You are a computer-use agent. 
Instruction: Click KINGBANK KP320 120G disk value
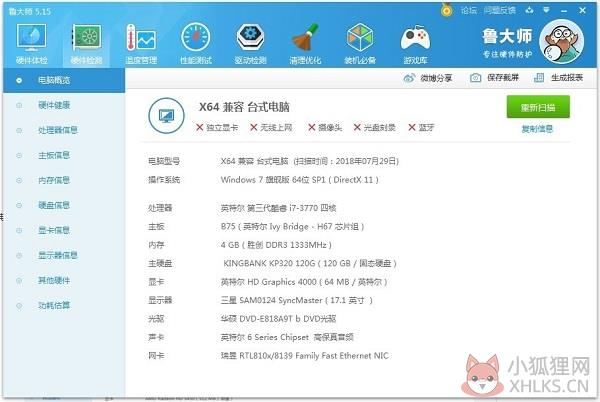coord(310,263)
